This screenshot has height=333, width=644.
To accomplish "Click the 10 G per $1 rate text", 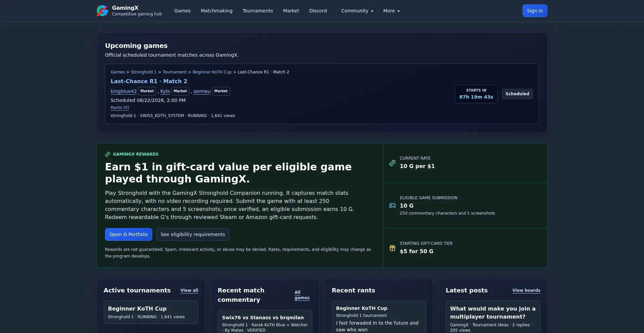I will (417, 166).
